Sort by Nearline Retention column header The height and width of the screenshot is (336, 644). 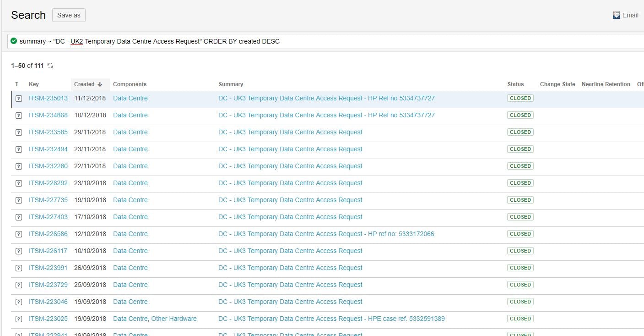606,84
